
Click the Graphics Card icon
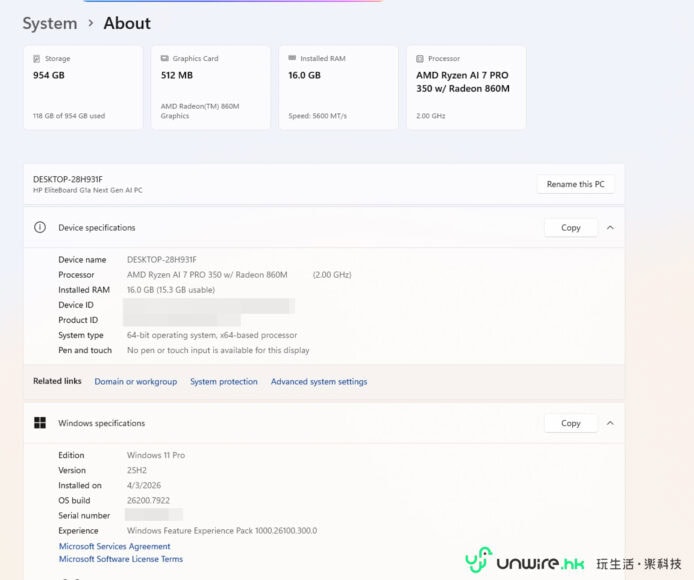click(x=165, y=59)
